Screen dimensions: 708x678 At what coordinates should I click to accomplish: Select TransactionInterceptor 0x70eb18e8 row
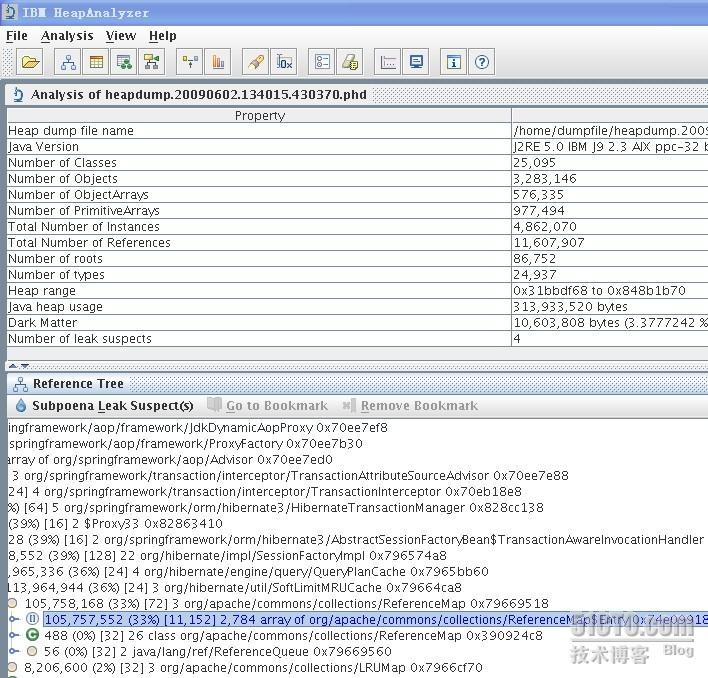[265, 492]
